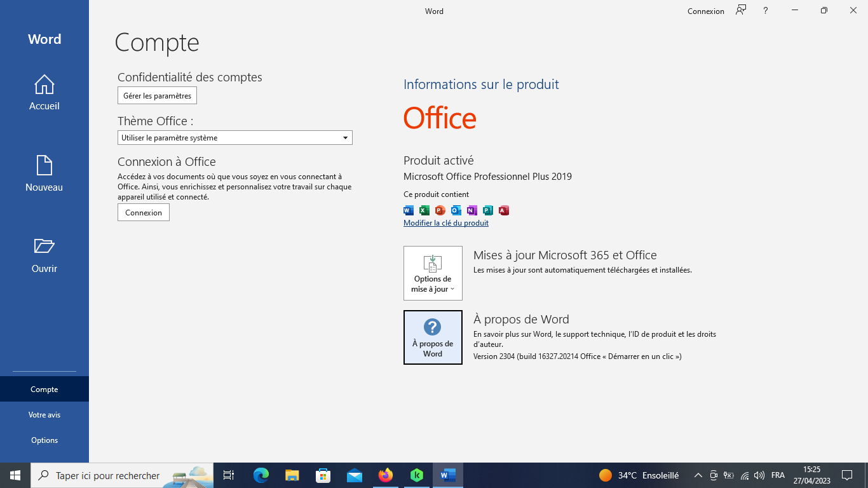Open the 34°C Ensoleillé weather widget

coord(639,475)
